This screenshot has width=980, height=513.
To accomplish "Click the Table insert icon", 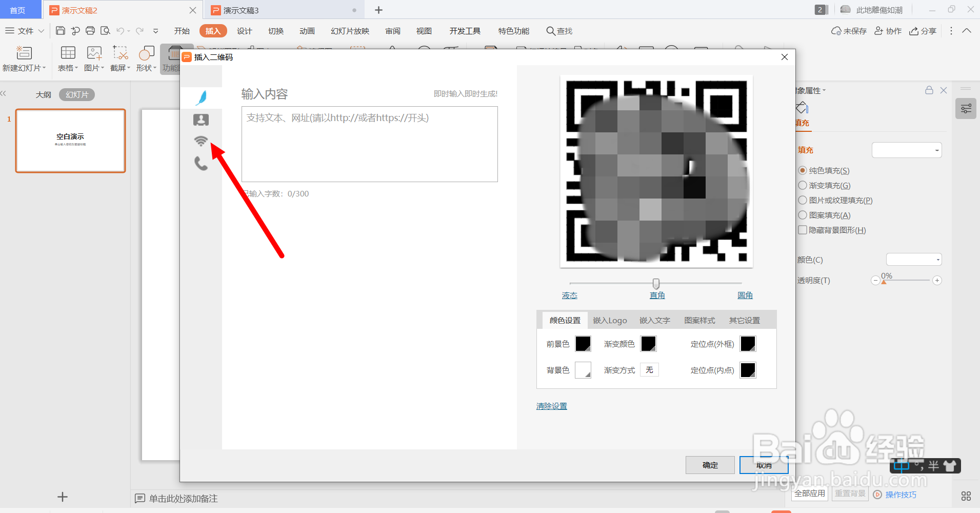I will pos(68,53).
